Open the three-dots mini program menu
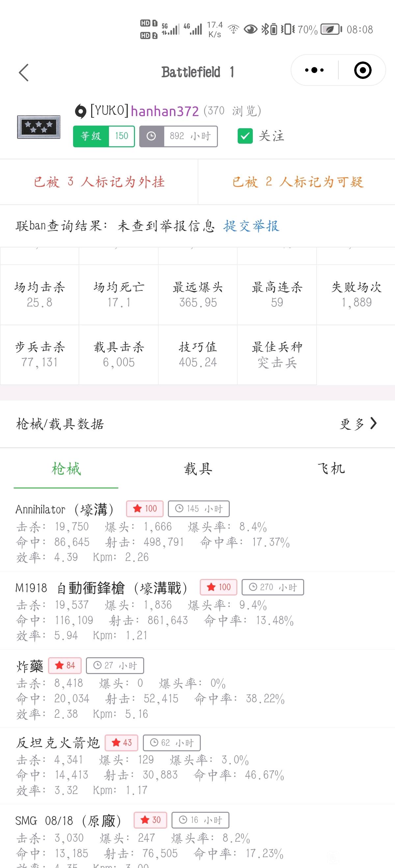Viewport: 395px width, 868px height. (x=314, y=70)
